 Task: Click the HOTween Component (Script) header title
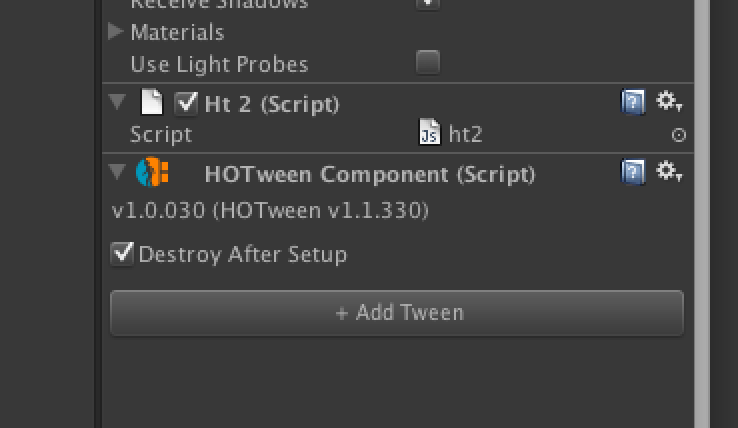point(370,175)
